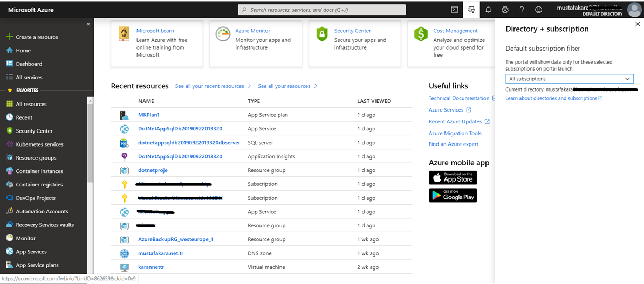Click the Directory + subscription filter icon
The width and height of the screenshot is (644, 284).
tap(471, 10)
